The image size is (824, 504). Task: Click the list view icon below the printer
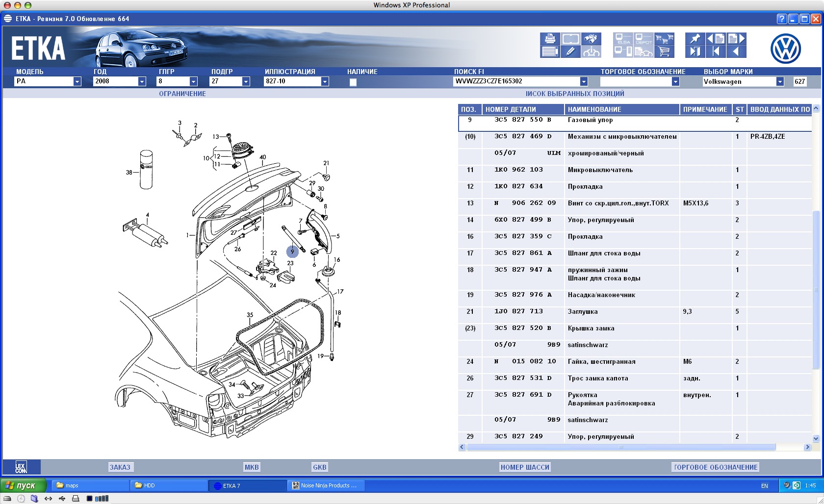pyautogui.click(x=550, y=51)
